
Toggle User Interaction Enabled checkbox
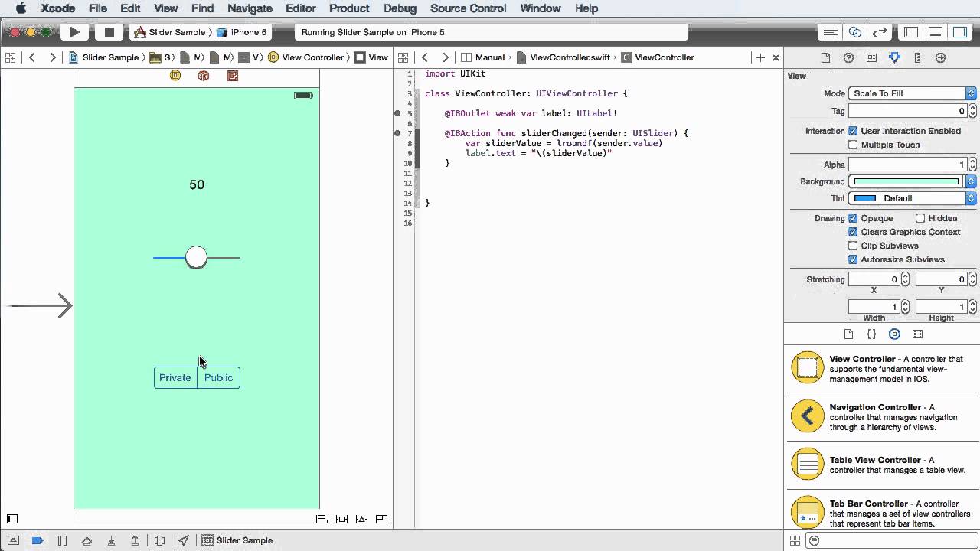pos(853,131)
